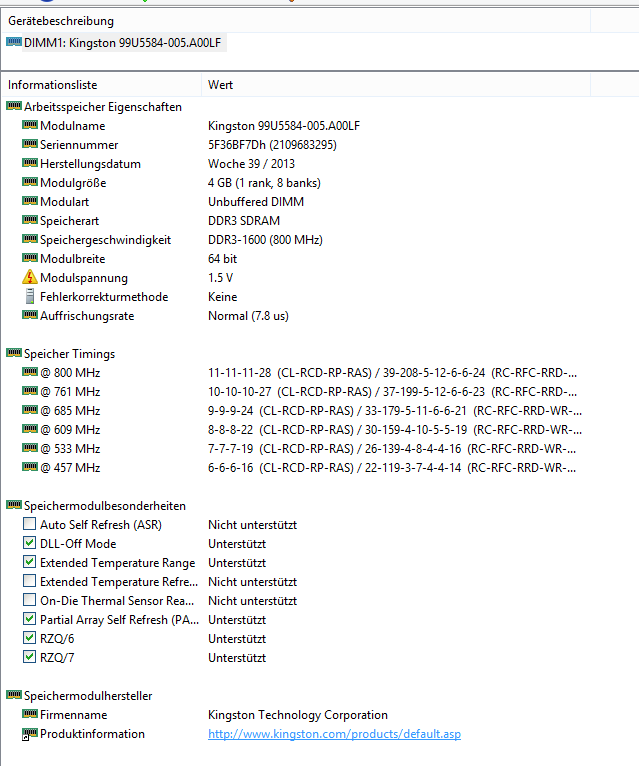639x766 pixels.
Task: Select the 'Unbuffered DIMM' value
Action: [256, 202]
